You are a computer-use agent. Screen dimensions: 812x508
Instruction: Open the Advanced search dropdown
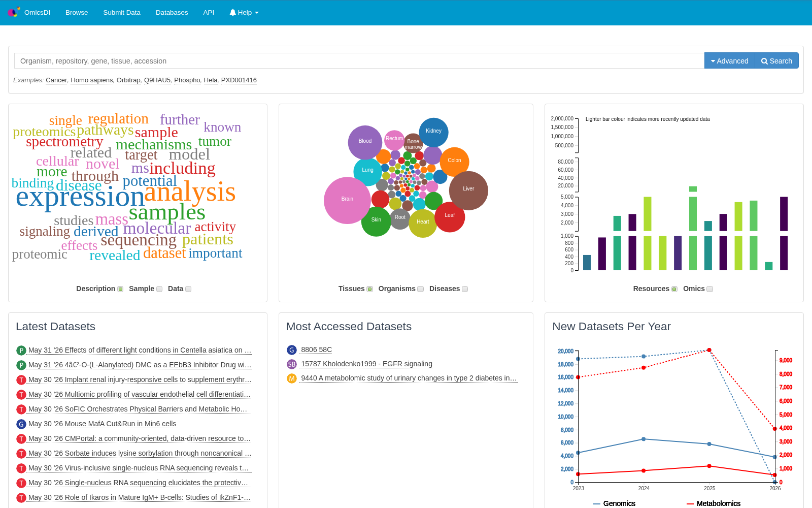point(729,61)
